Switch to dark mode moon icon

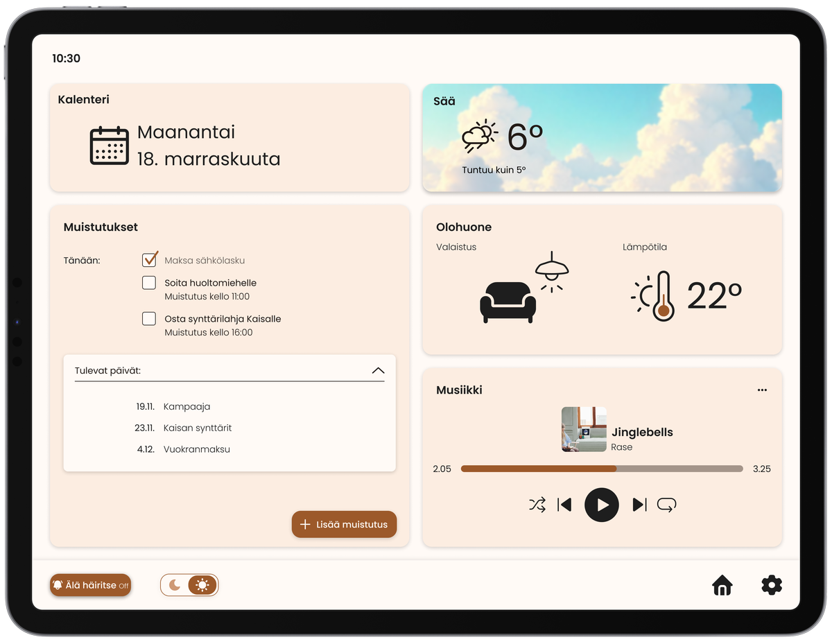[x=175, y=585]
